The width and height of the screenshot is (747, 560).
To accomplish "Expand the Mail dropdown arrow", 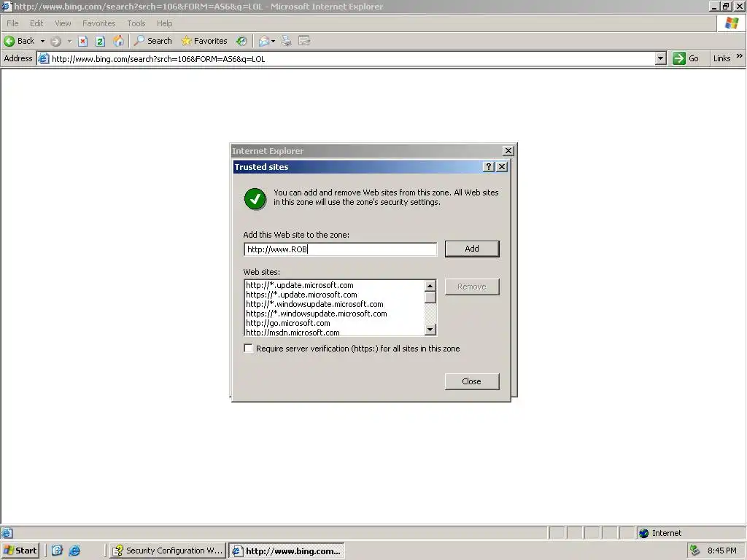I will click(273, 42).
